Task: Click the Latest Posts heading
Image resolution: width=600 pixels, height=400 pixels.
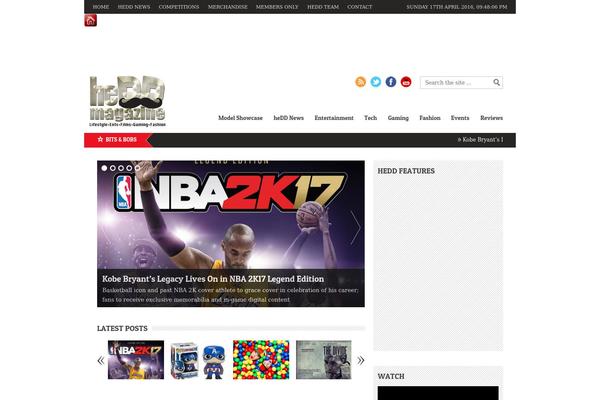Action: pos(122,328)
